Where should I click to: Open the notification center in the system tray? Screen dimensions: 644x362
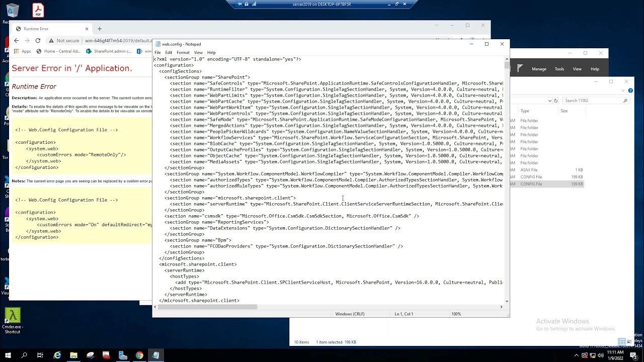(x=634, y=355)
